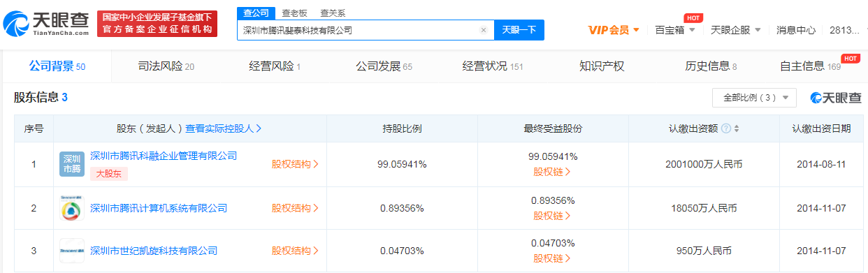The image size is (868, 273).
Task: Click the info icon next to 认缴出资额
Action: 726,128
